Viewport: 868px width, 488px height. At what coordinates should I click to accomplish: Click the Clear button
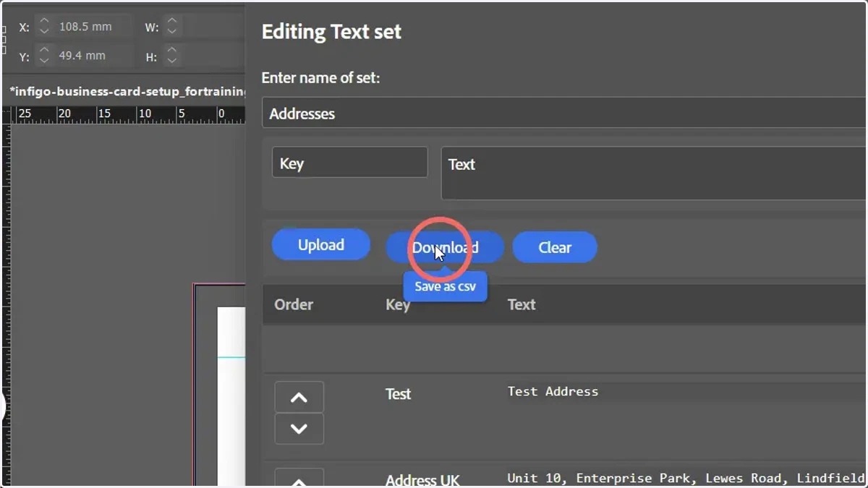click(555, 247)
